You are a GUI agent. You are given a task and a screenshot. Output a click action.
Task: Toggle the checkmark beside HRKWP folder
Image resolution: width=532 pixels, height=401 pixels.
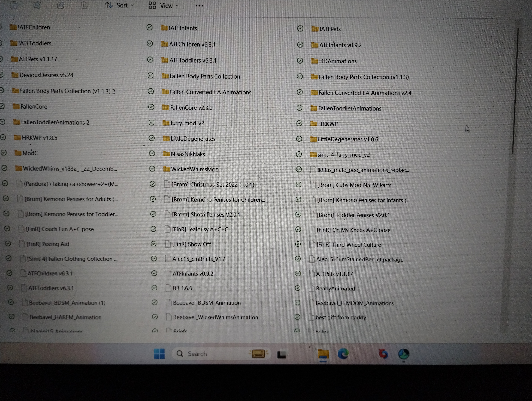click(x=299, y=123)
